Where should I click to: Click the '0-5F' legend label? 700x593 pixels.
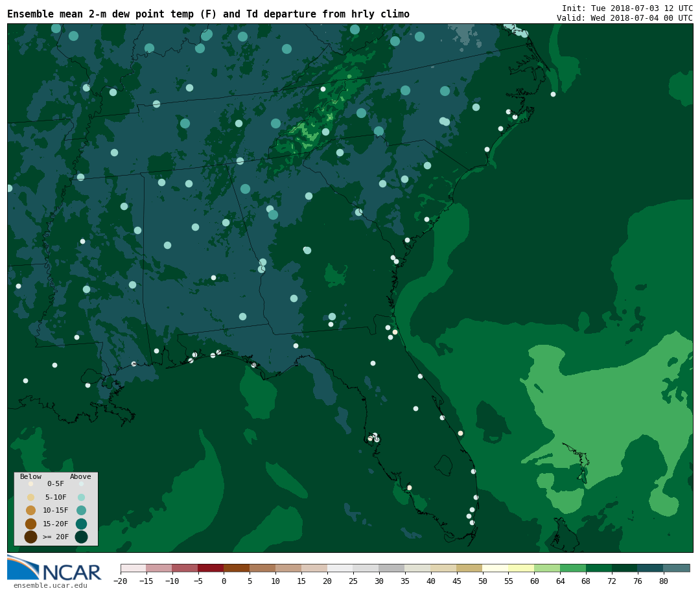56,483
